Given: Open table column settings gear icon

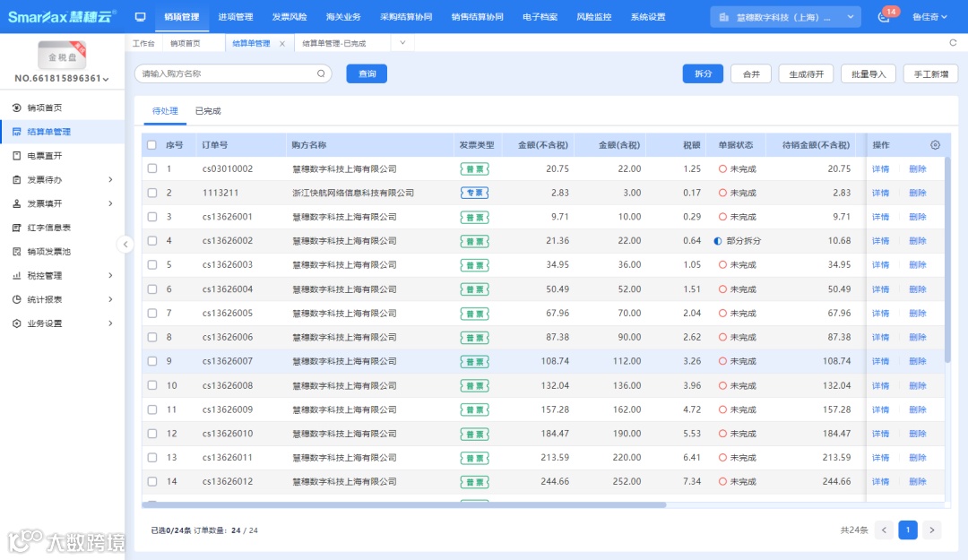Looking at the screenshot, I should [935, 145].
